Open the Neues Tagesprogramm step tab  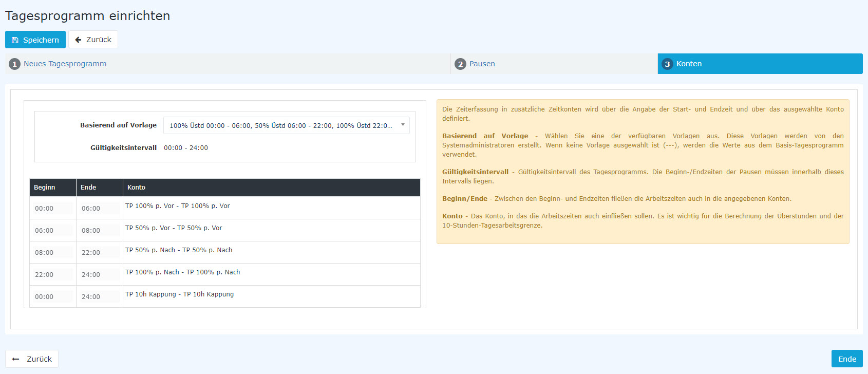tap(65, 64)
